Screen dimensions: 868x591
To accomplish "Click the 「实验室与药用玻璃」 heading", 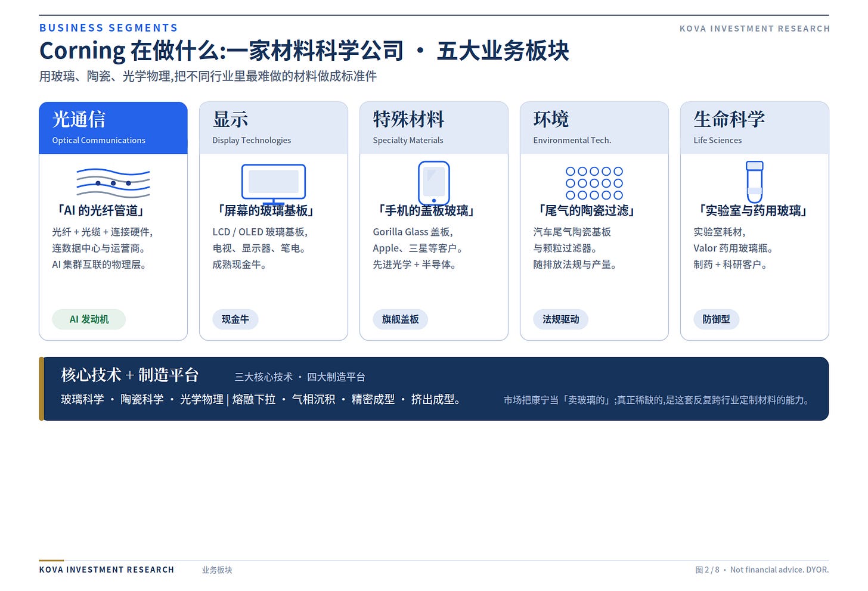I will [753, 210].
